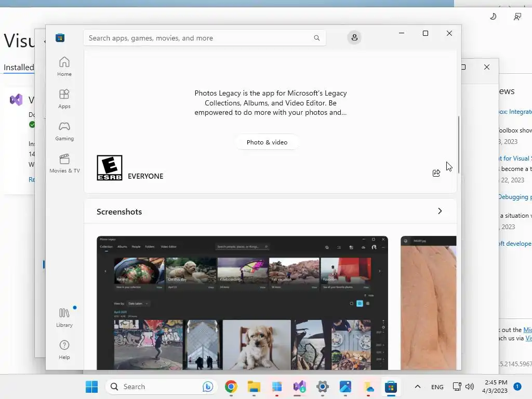
Task: Minimize the Microsoft Store window
Action: pyautogui.click(x=402, y=33)
